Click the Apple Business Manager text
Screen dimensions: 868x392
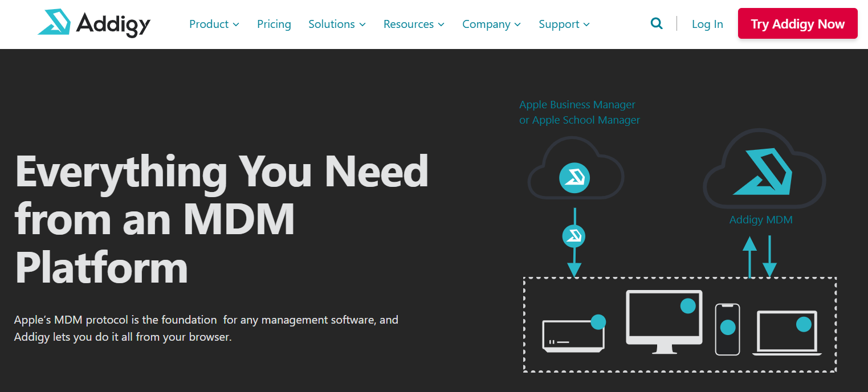[577, 105]
